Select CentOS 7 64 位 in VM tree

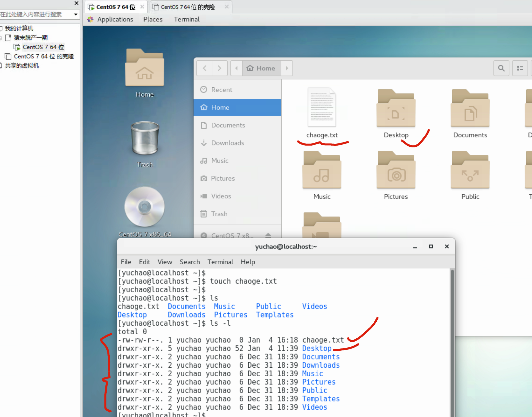click(x=43, y=47)
